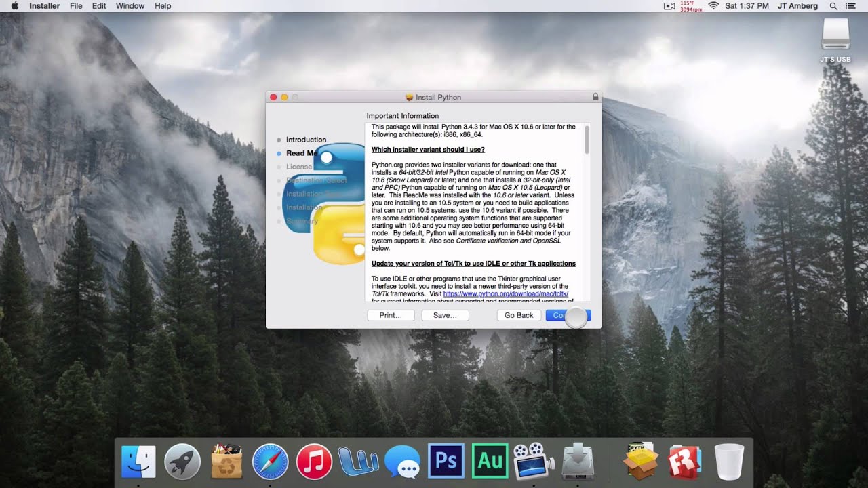Open the Trash in the Dock
Image resolution: width=868 pixels, height=488 pixels.
pyautogui.click(x=730, y=462)
